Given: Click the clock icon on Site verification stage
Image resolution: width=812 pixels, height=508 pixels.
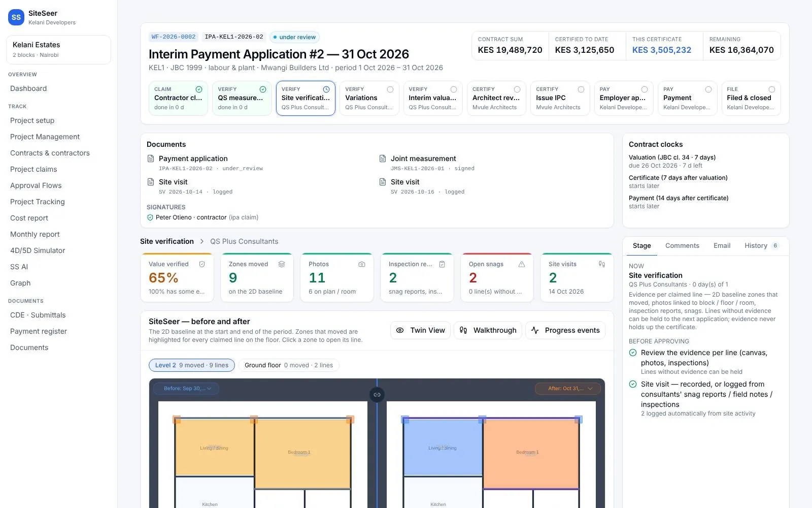Looking at the screenshot, I should point(326,89).
